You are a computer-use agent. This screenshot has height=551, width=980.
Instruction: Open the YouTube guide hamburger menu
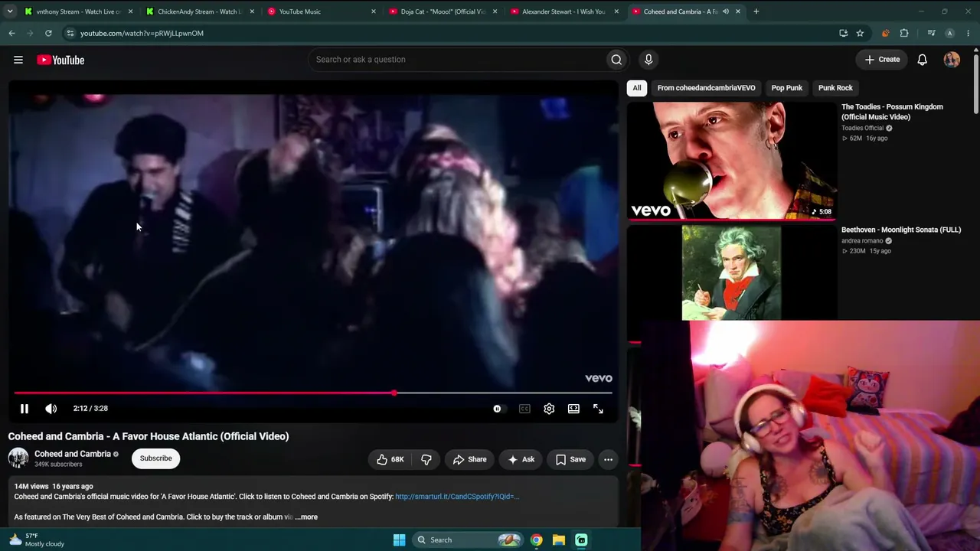coord(18,60)
